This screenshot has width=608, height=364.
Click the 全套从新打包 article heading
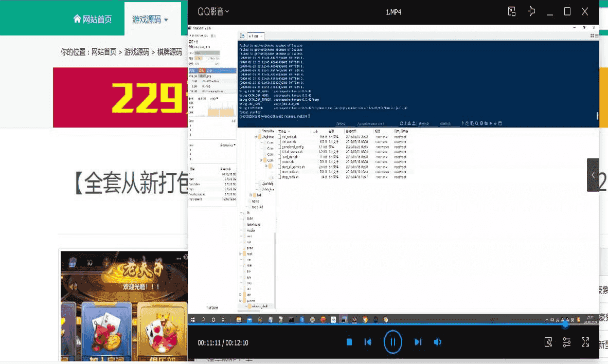pyautogui.click(x=131, y=183)
